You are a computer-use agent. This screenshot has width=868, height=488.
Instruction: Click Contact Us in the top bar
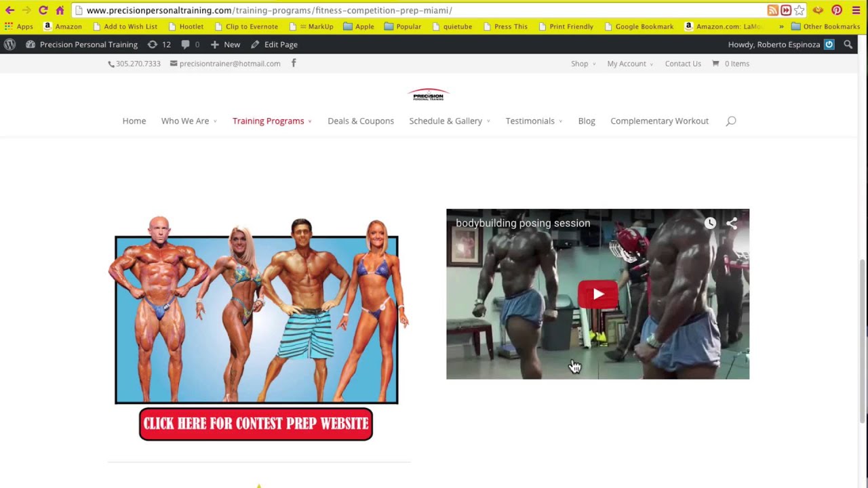683,64
